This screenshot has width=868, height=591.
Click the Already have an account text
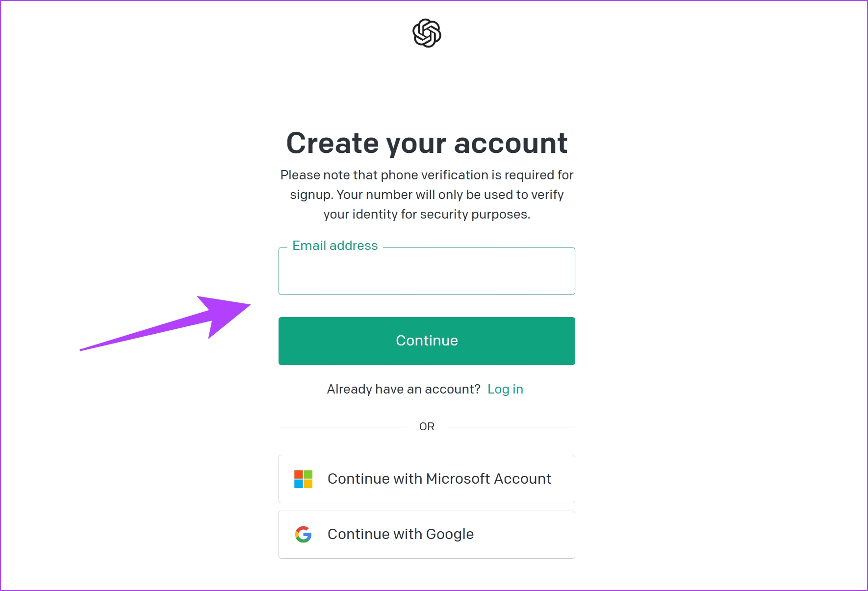point(404,389)
